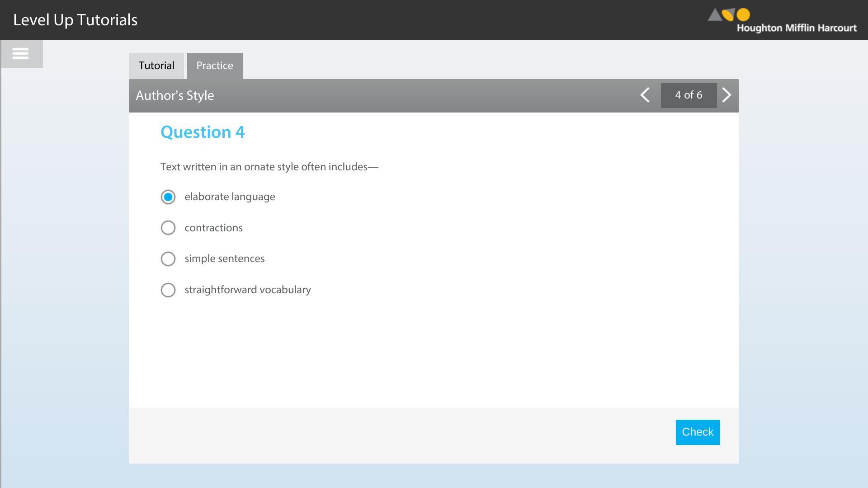Select the elaborate language radio button

(x=168, y=197)
